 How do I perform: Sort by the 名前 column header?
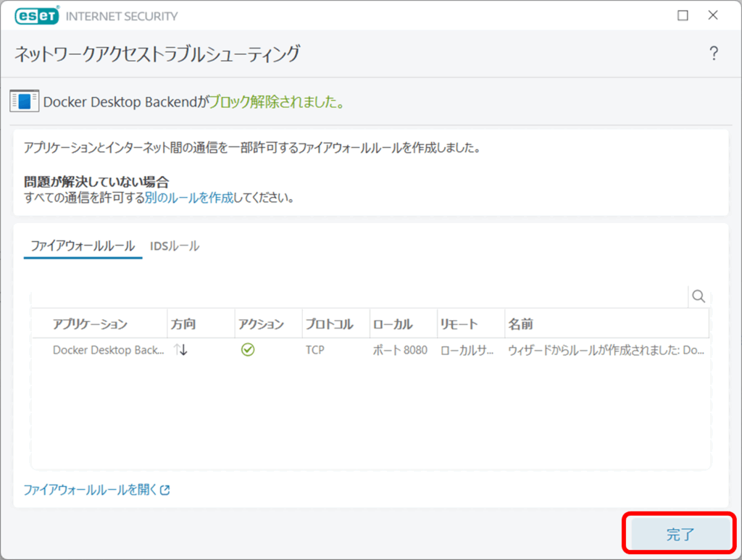[x=607, y=324]
